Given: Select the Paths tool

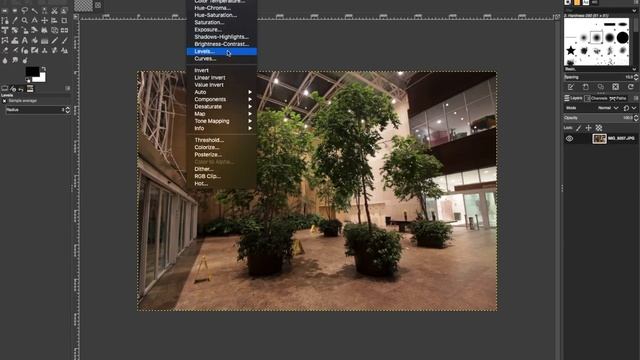Looking at the screenshot, I should point(5,20).
